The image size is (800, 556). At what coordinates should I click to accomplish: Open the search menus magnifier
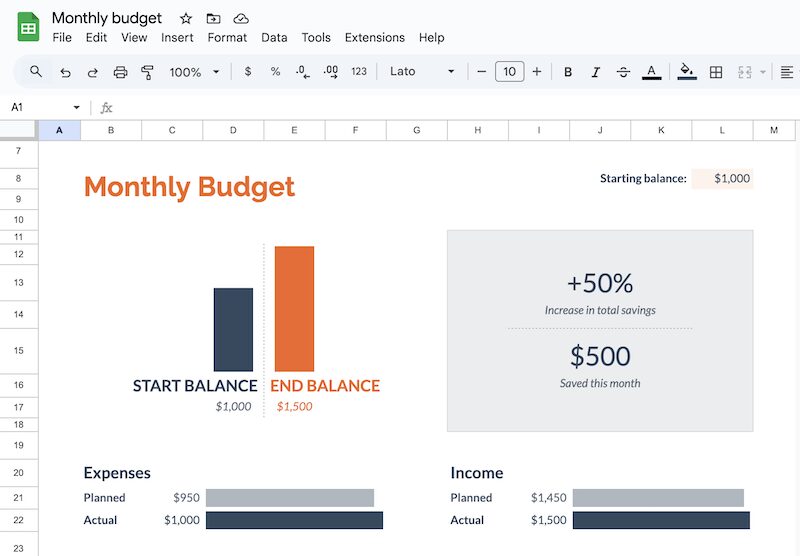36,71
